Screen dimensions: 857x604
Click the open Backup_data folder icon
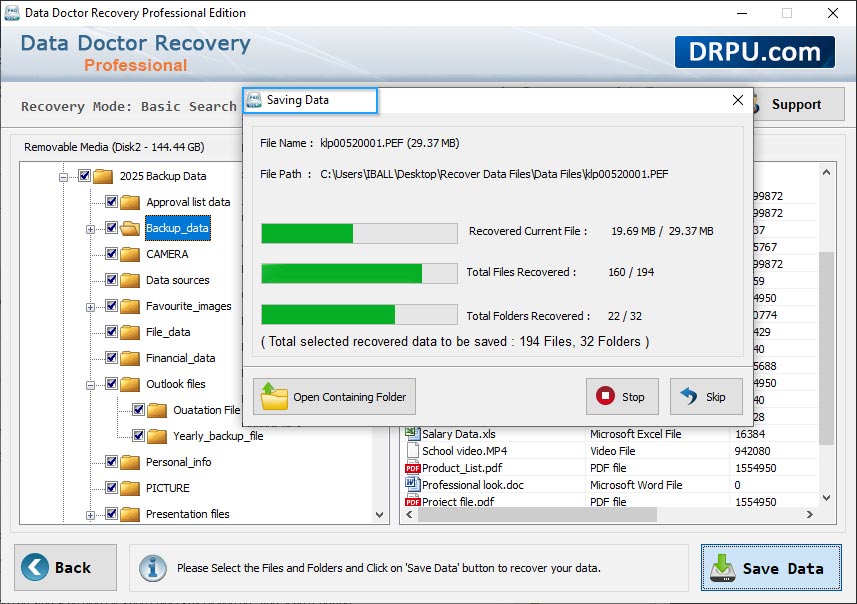[130, 228]
